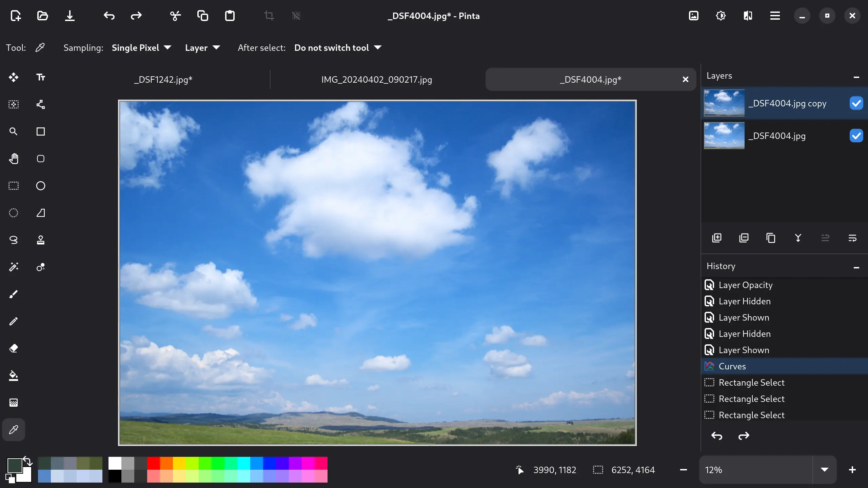
Task: Open a file using the folder icon
Action: tap(42, 16)
